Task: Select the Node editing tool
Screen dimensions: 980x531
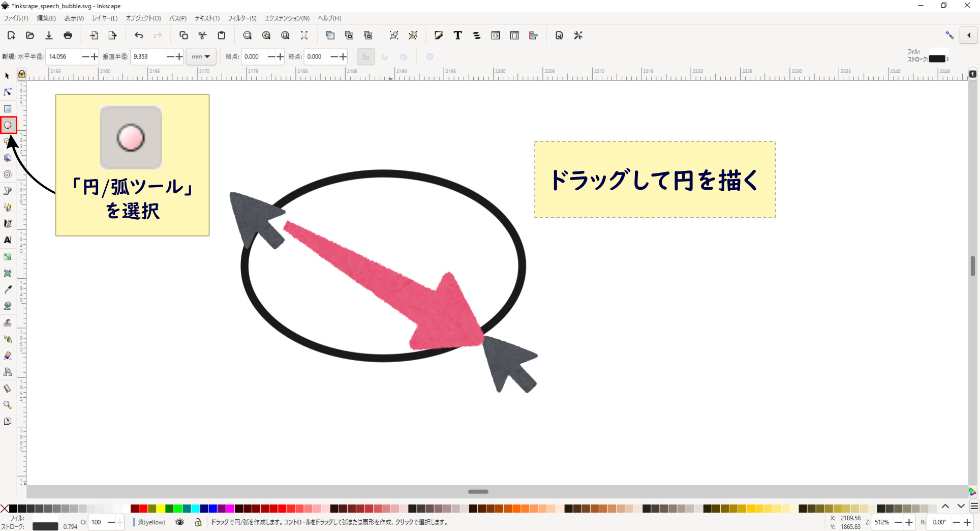Action: [x=8, y=92]
